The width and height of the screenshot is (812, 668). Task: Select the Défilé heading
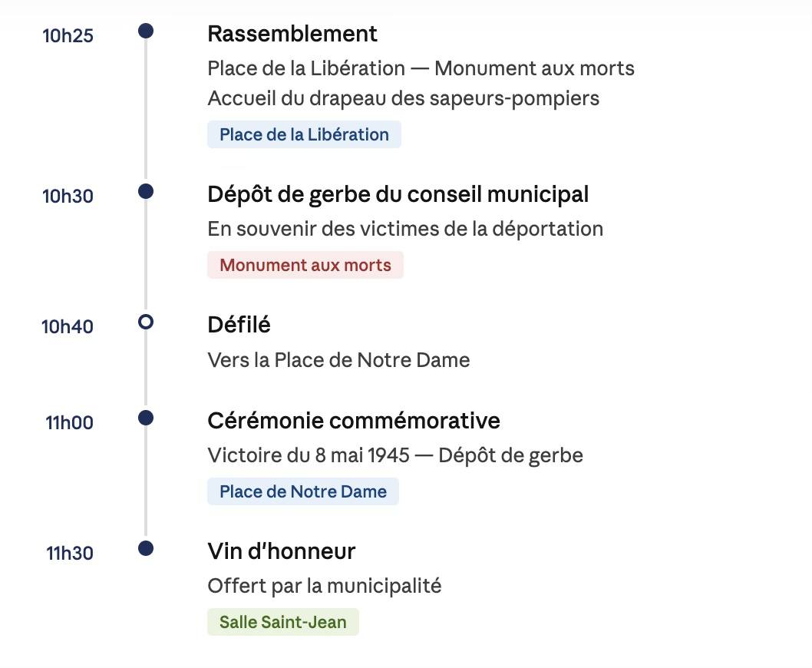click(x=239, y=325)
